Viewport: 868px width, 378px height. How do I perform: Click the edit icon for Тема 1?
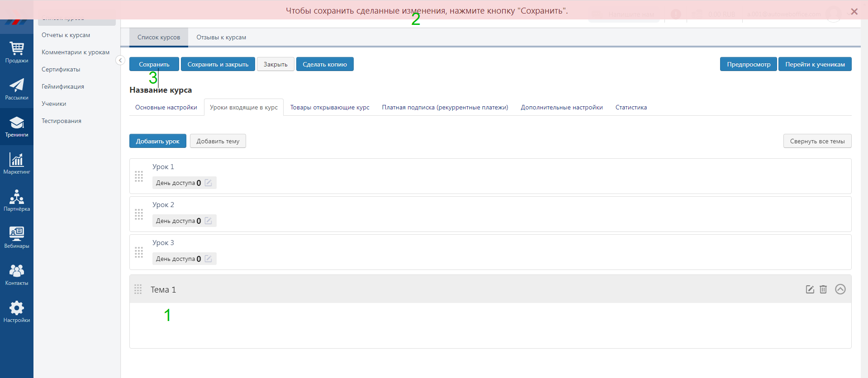click(810, 289)
